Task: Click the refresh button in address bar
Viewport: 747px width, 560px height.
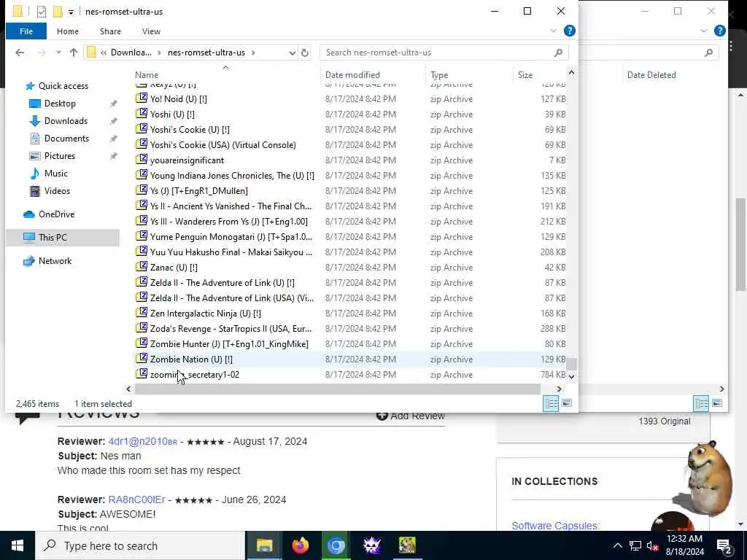Action: (305, 52)
